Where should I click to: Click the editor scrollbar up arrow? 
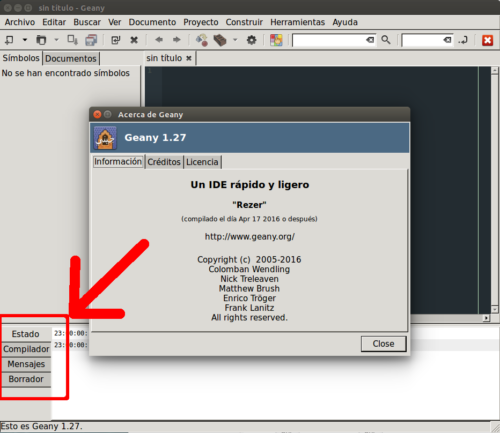(x=495, y=70)
